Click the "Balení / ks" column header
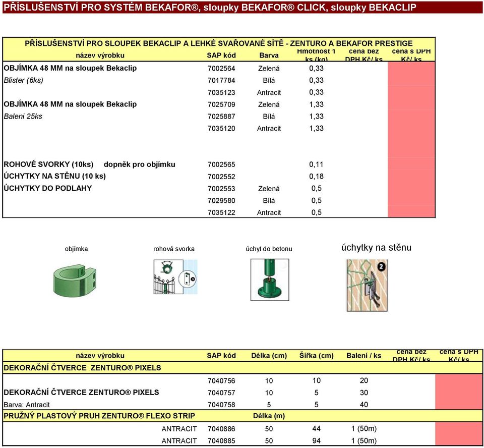Viewport: 484px width, 448px height. 364,356
